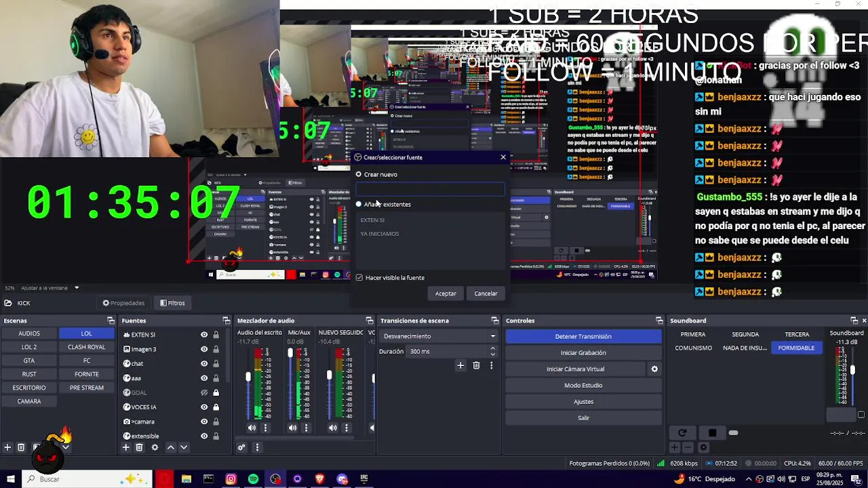Open the Desvanecimiento transition dropdown

(439, 336)
